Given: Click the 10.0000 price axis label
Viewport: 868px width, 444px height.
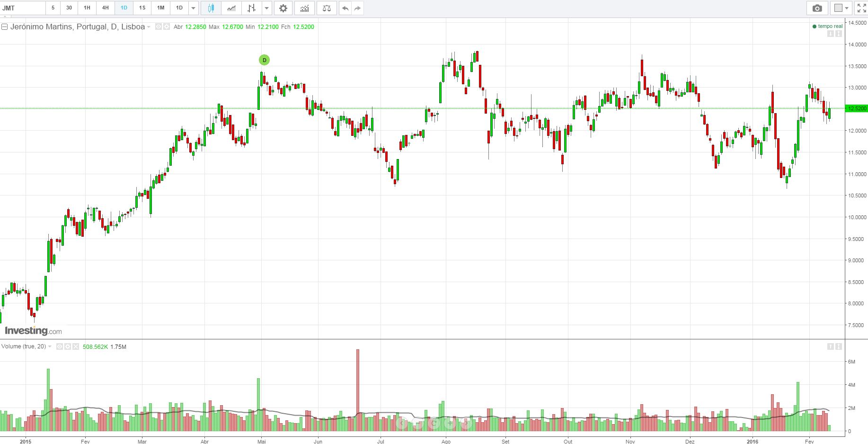Looking at the screenshot, I should [x=857, y=217].
